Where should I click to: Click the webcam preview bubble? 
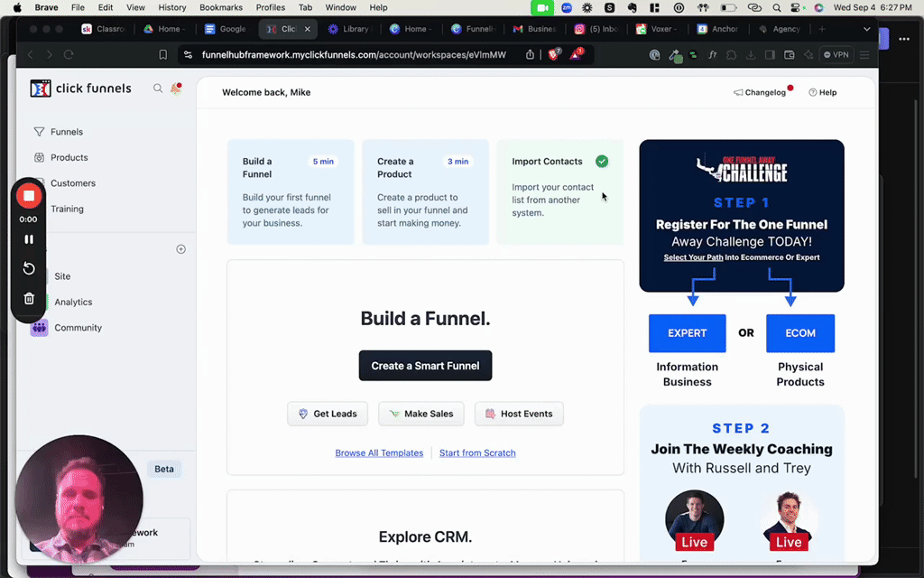coord(79,500)
